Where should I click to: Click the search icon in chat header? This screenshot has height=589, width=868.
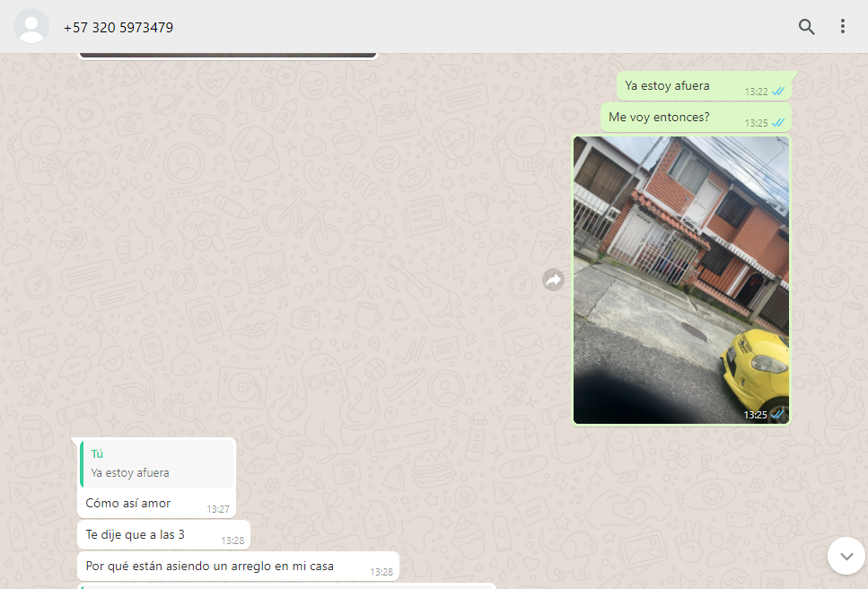click(x=806, y=27)
